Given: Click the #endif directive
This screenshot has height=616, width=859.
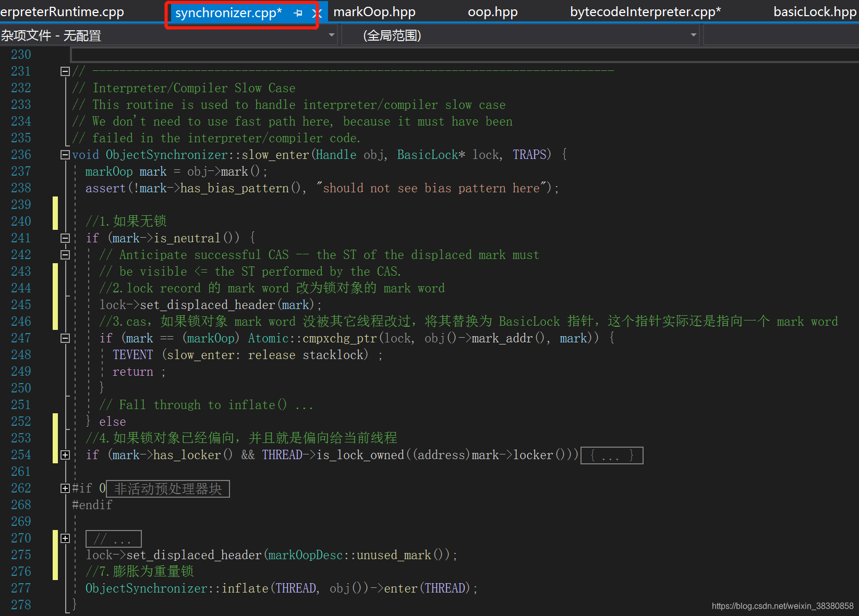Looking at the screenshot, I should (x=92, y=505).
